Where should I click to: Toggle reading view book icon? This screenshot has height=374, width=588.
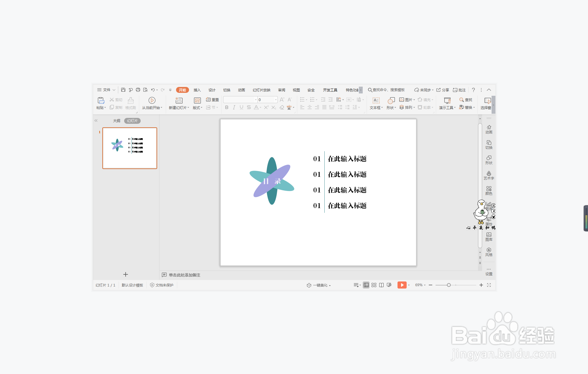pos(381,285)
